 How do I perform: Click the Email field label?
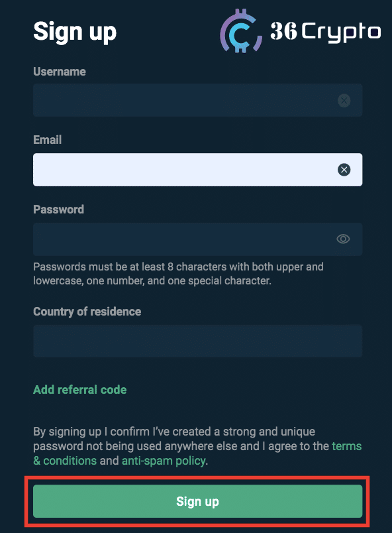point(47,140)
